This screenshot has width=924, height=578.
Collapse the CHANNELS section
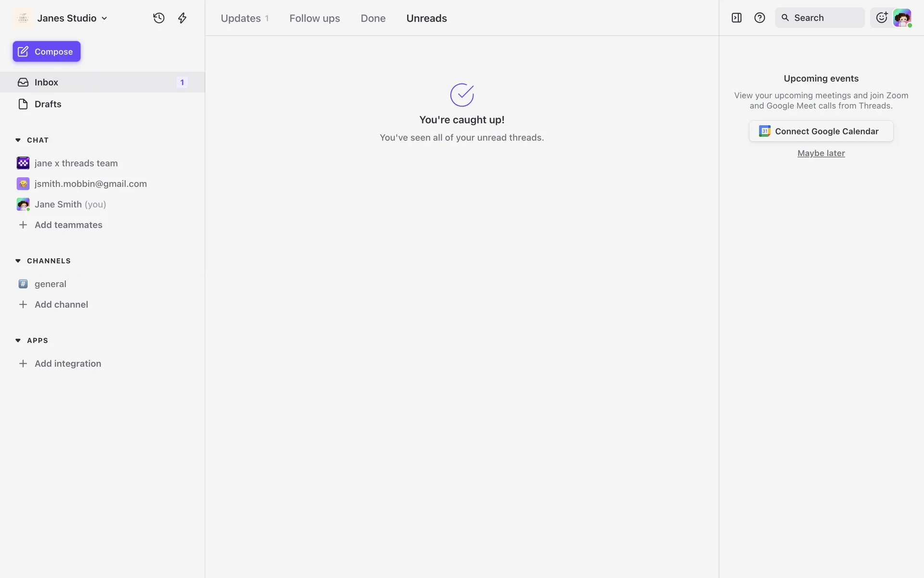click(x=18, y=261)
